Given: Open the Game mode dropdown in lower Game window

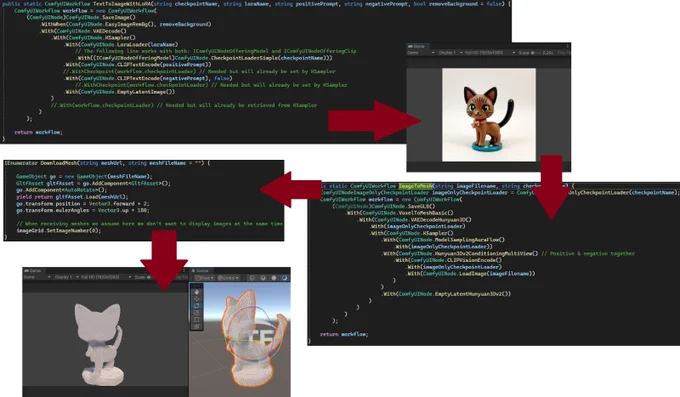Looking at the screenshot, I should [37, 277].
